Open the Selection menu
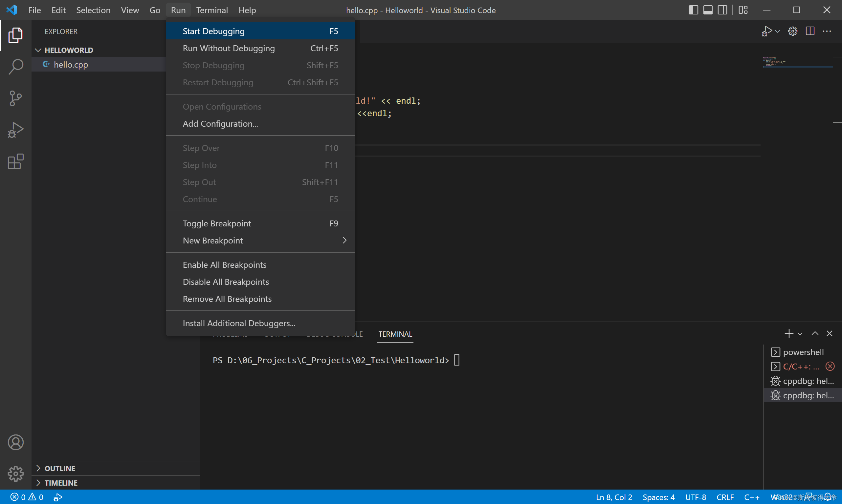Screen dimensions: 842x504 coord(93,10)
